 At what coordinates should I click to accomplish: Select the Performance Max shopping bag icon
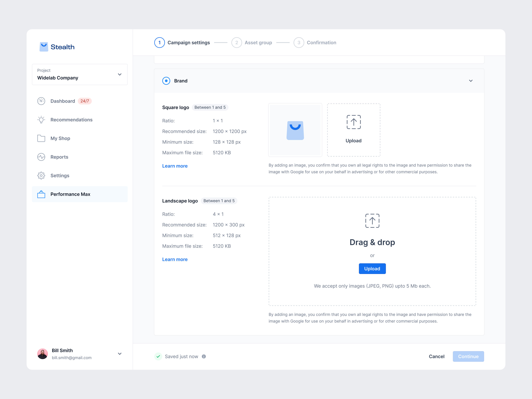[41, 194]
